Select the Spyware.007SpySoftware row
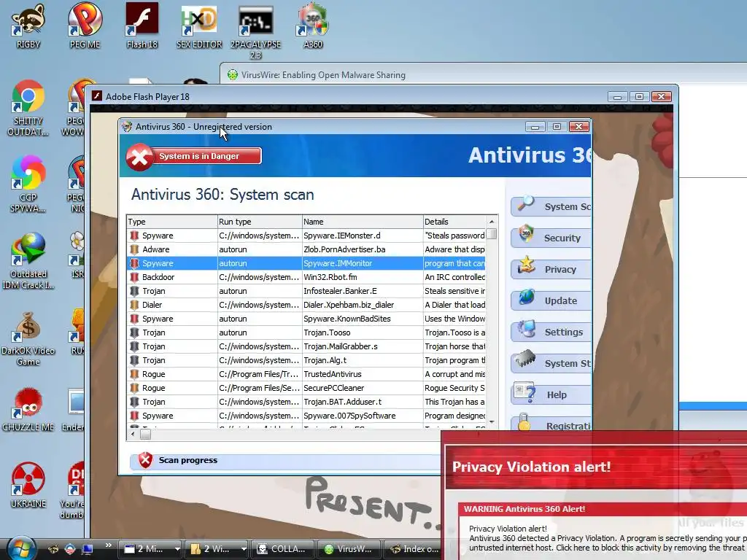The width and height of the screenshot is (747, 560). (306, 416)
